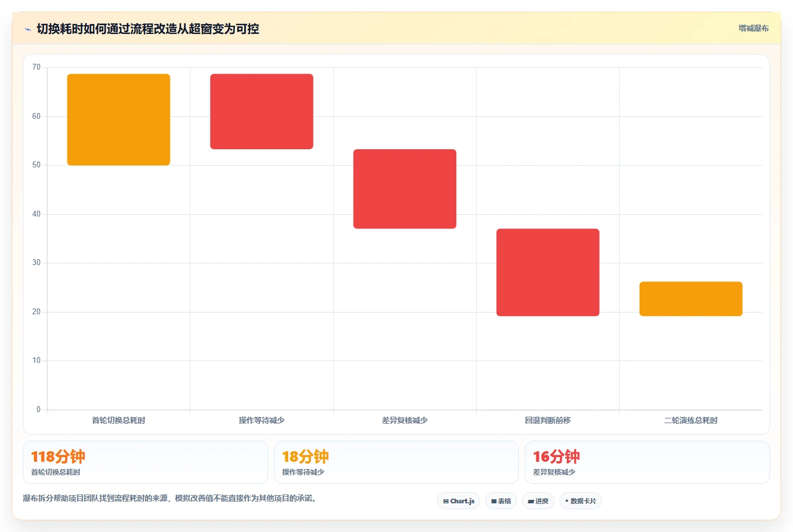Click the red 回退判断前移 bar
Screen dimensions: 793x532
click(x=548, y=272)
